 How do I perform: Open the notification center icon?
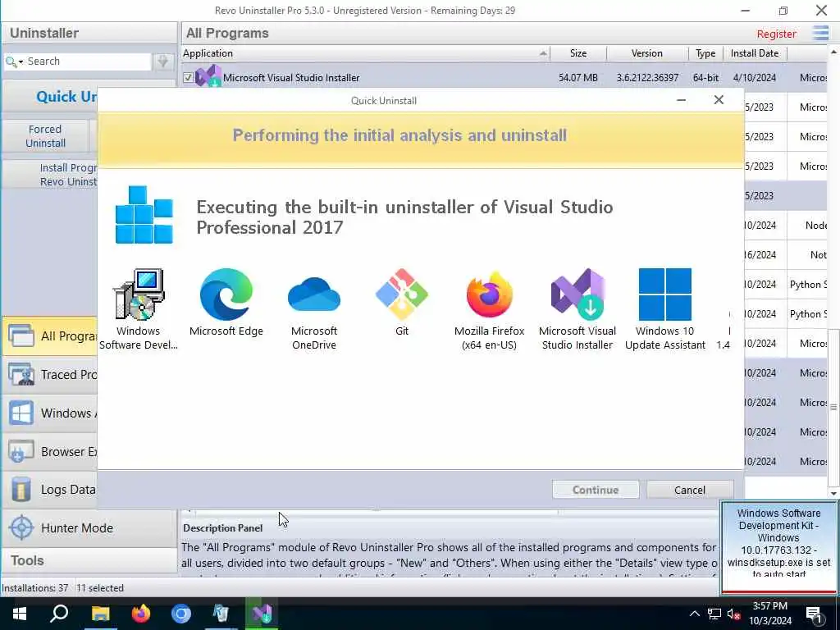click(x=814, y=614)
